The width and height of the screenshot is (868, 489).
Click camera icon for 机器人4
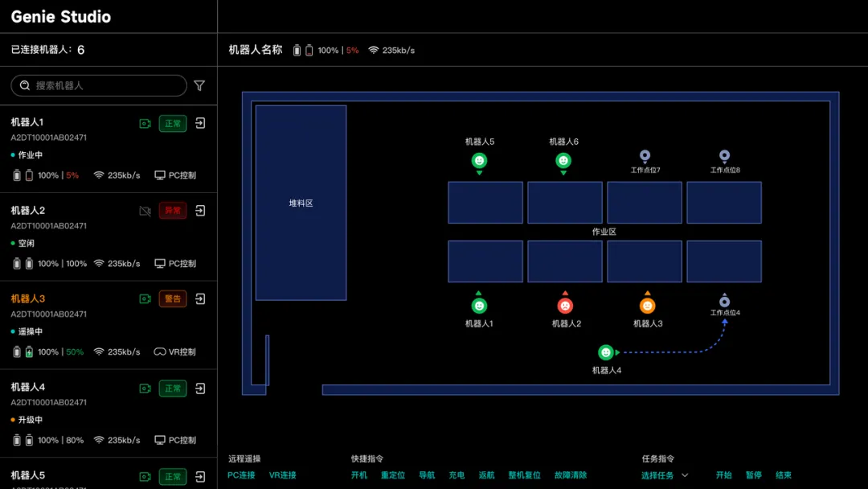click(145, 388)
